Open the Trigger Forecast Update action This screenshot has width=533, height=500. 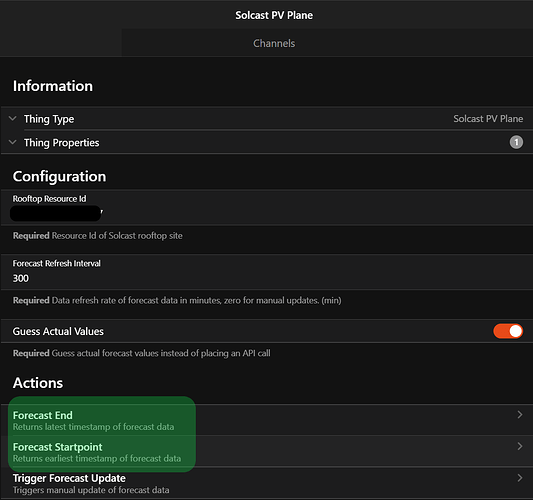point(266,483)
